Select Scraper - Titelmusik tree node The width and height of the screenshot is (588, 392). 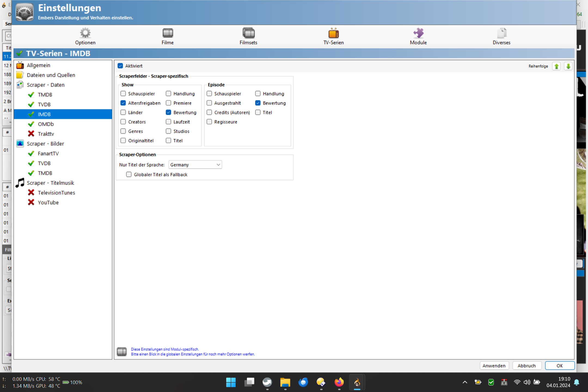(50, 183)
